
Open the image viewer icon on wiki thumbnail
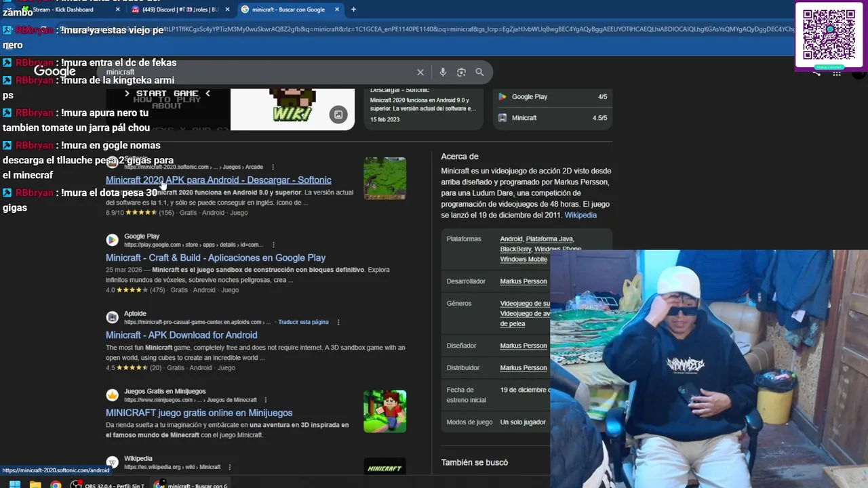(338, 115)
